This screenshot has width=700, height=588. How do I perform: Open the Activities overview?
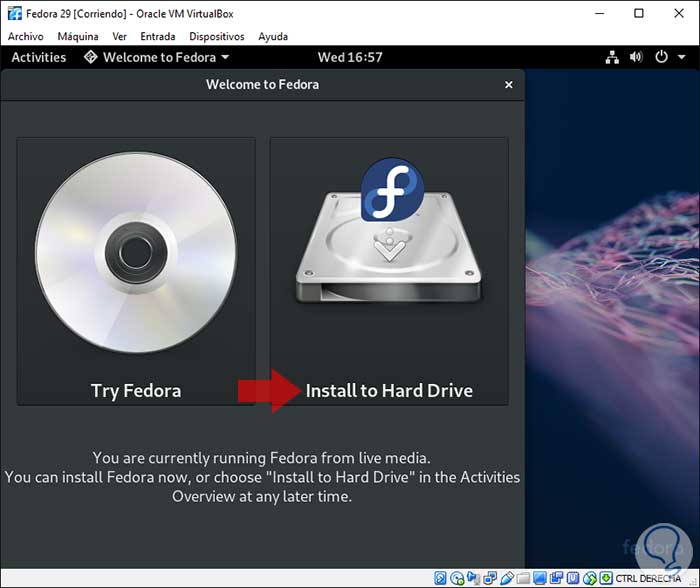click(x=39, y=58)
